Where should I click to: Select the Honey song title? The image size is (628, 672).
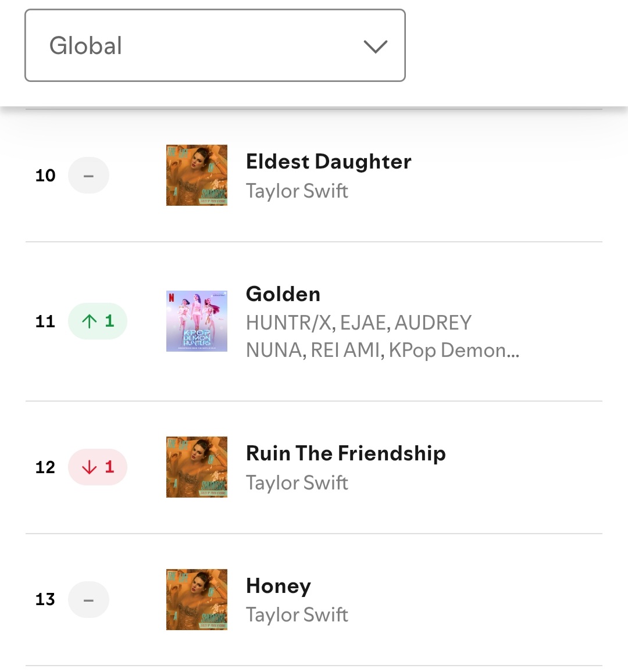tap(279, 587)
